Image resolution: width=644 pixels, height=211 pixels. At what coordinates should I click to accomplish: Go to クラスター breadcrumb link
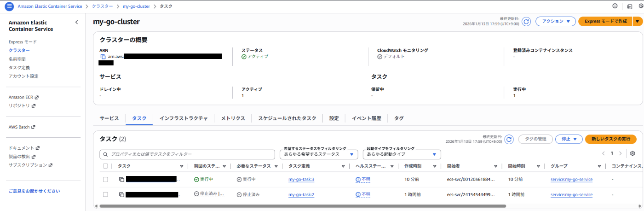point(102,6)
